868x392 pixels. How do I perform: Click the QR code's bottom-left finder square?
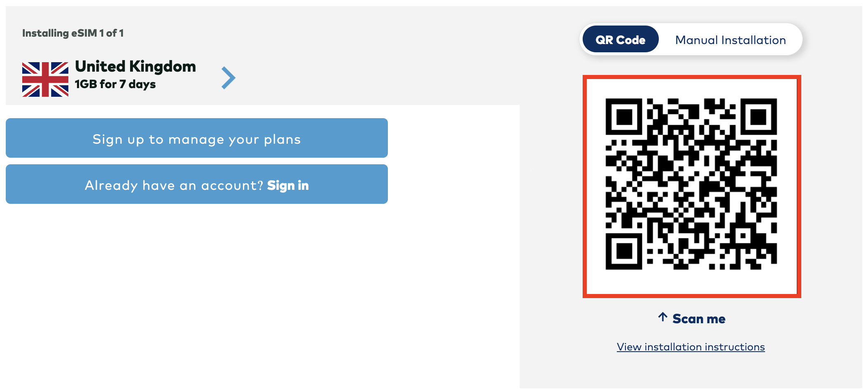tap(624, 251)
